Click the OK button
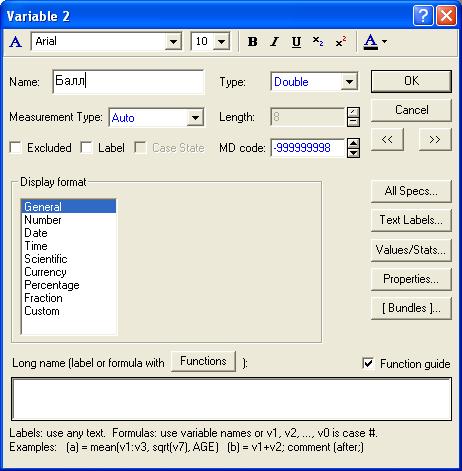 click(x=411, y=81)
